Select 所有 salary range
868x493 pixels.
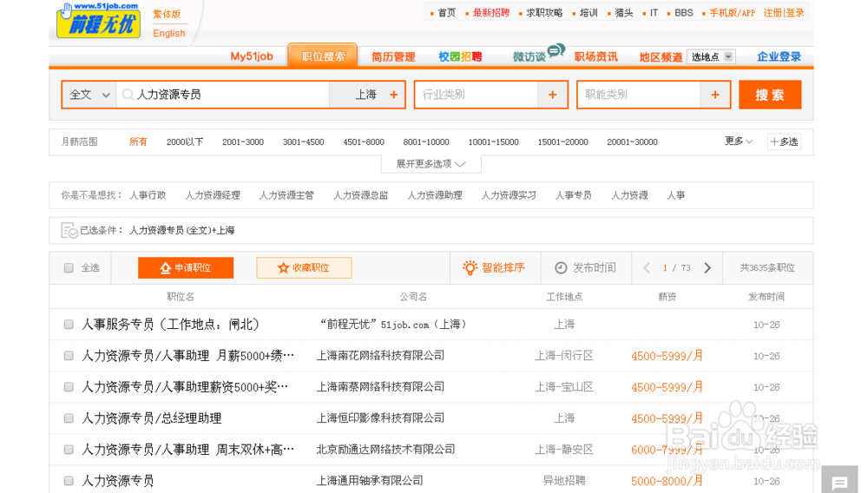(x=138, y=141)
